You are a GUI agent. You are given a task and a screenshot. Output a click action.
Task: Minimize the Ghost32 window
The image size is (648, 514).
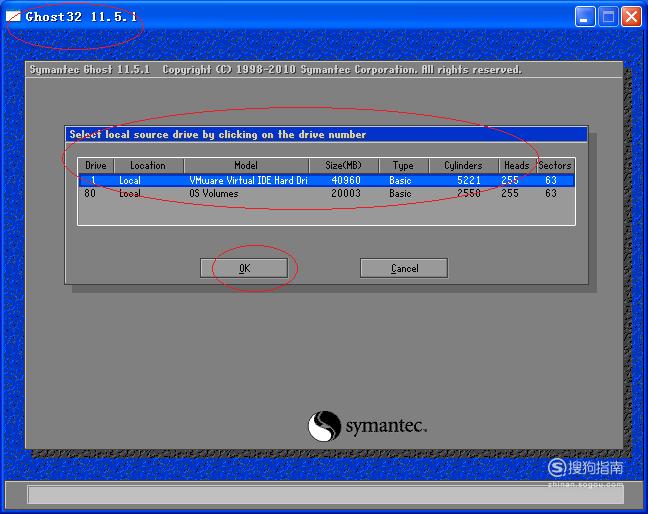(x=585, y=17)
